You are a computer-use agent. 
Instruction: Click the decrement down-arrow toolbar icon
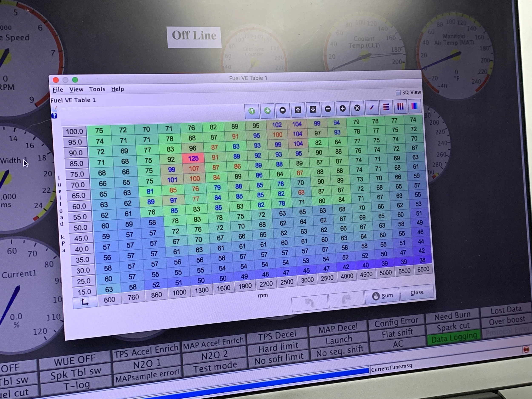coord(313,109)
